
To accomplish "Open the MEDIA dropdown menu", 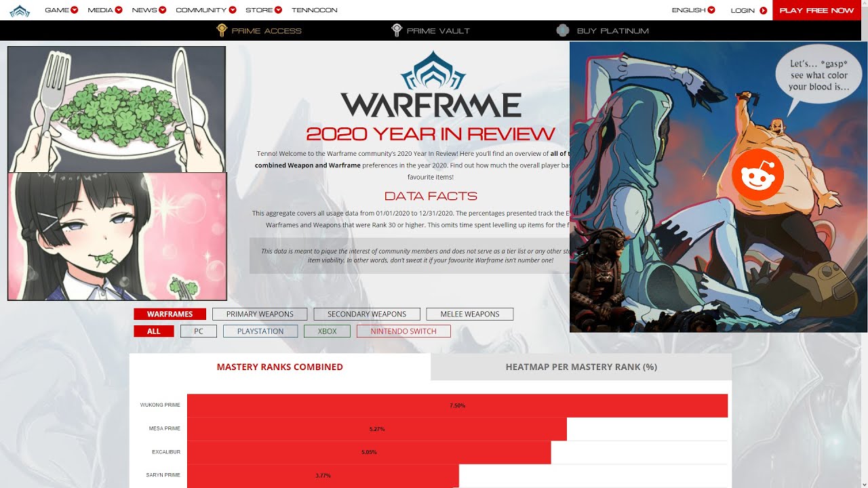I will click(x=105, y=10).
